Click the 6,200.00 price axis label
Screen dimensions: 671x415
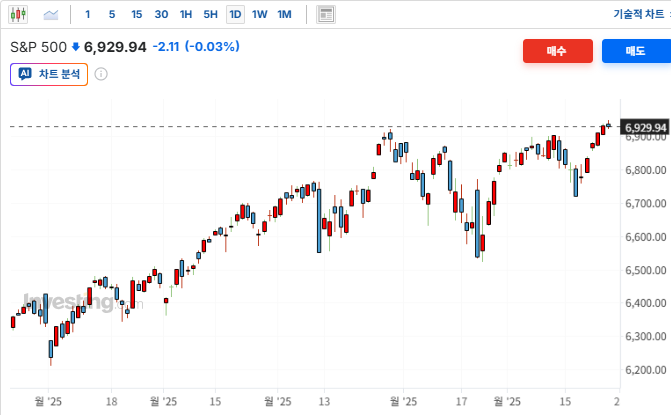pyautogui.click(x=646, y=370)
